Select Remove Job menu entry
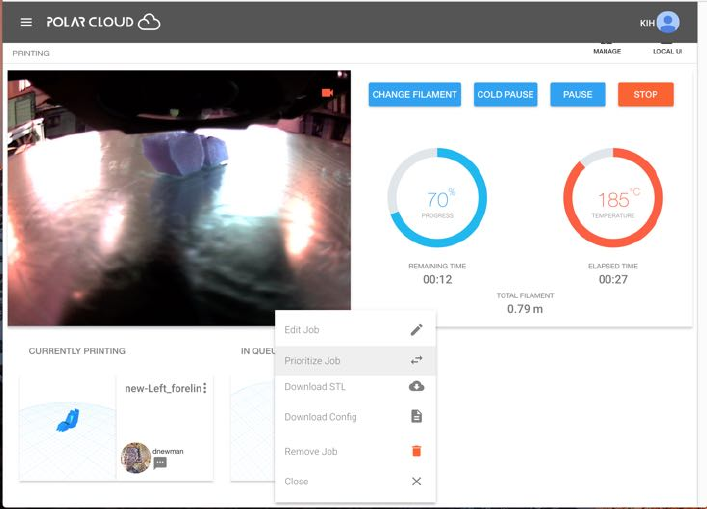The height and width of the screenshot is (509, 707). [355, 451]
